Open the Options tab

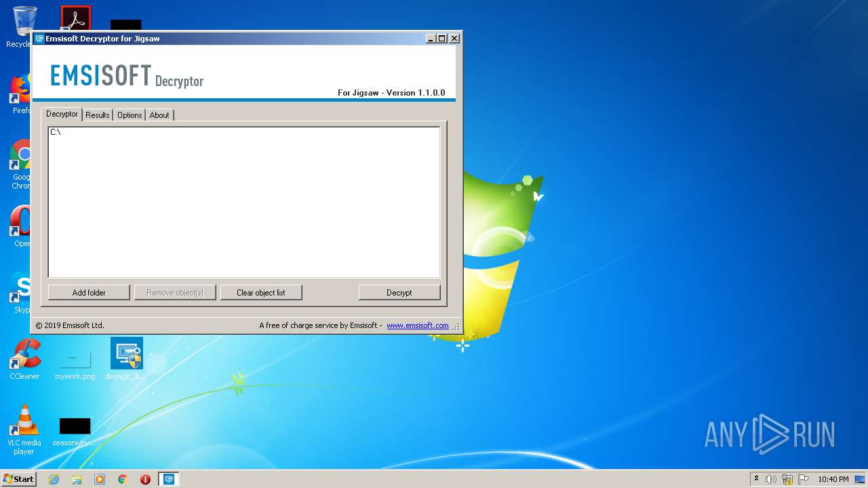click(130, 115)
